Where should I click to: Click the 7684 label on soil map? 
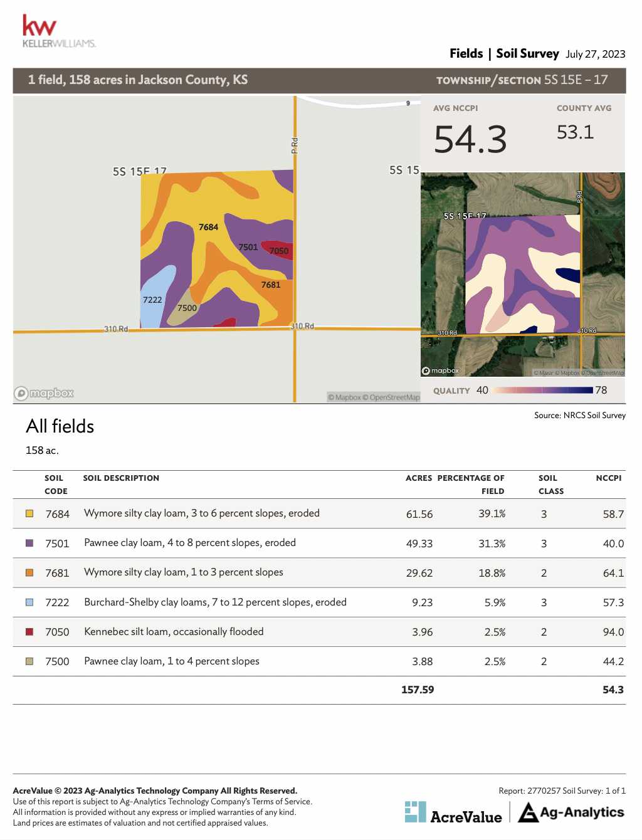tap(208, 227)
